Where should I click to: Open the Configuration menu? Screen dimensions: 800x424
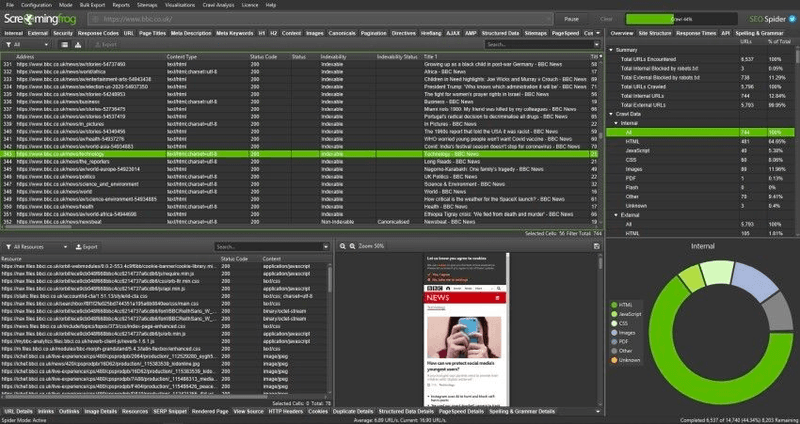coord(36,5)
